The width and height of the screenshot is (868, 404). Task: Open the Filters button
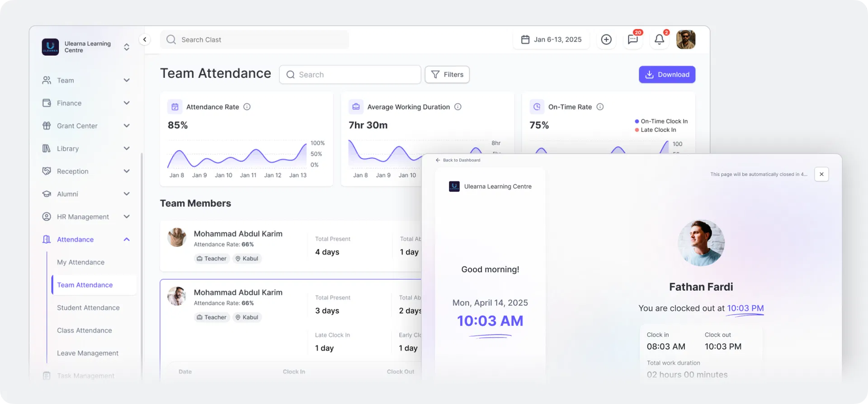click(x=447, y=75)
